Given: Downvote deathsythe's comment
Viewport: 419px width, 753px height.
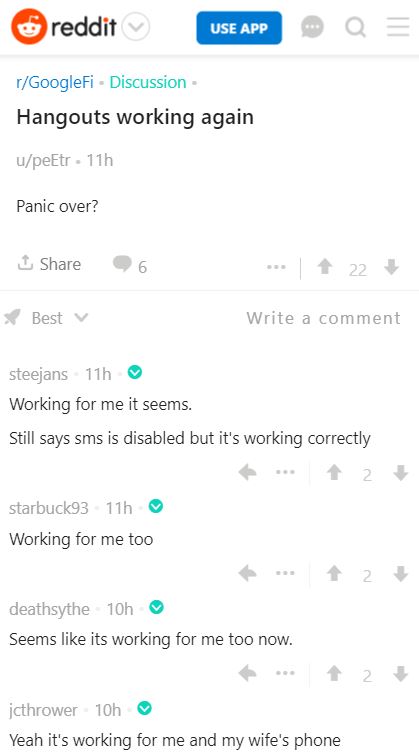Looking at the screenshot, I should (x=401, y=675).
